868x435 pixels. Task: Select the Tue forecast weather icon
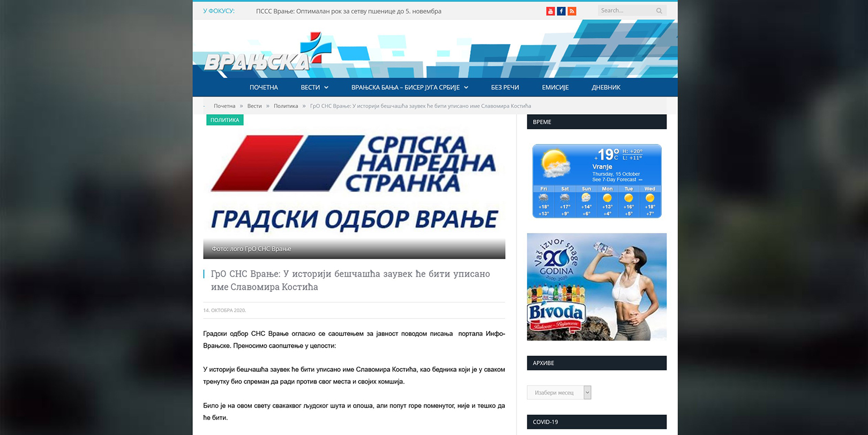point(628,198)
